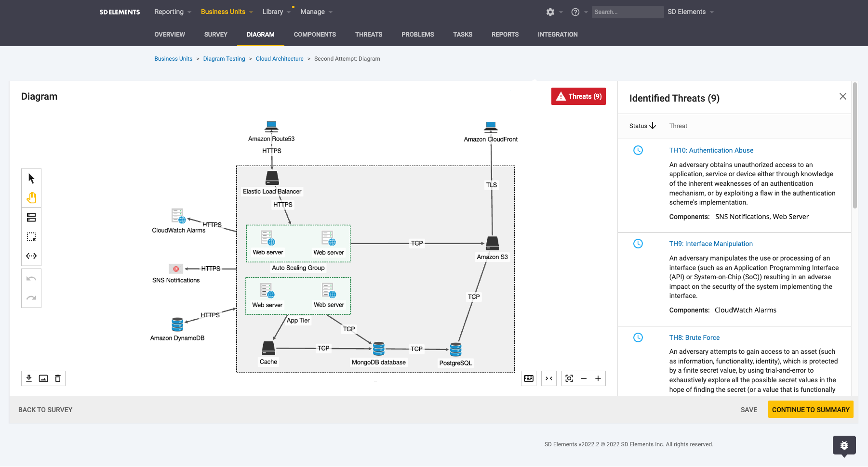This screenshot has width=868, height=467.
Task: Collapse the bottom diagram toolbar
Action: click(x=548, y=378)
